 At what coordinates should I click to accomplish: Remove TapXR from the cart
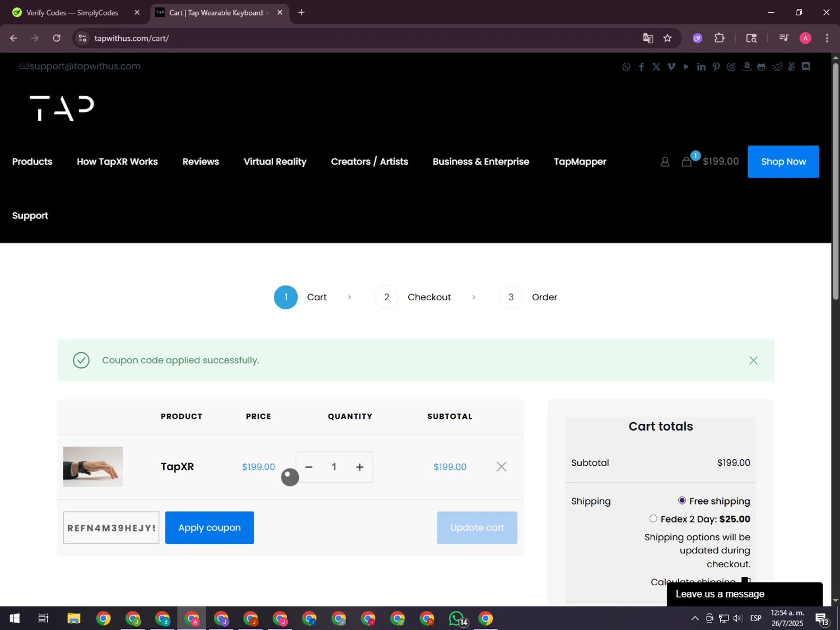pos(501,466)
